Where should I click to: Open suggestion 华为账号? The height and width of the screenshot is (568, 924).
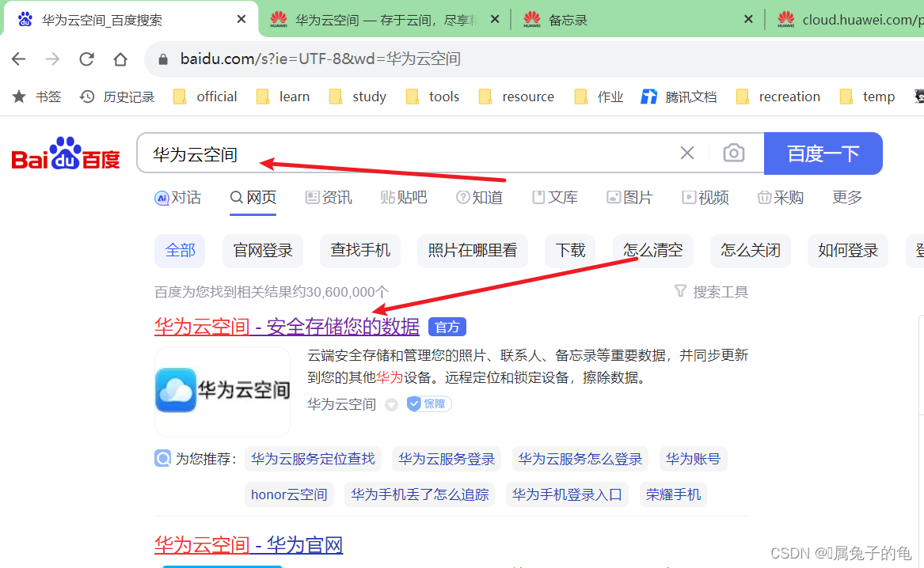693,459
